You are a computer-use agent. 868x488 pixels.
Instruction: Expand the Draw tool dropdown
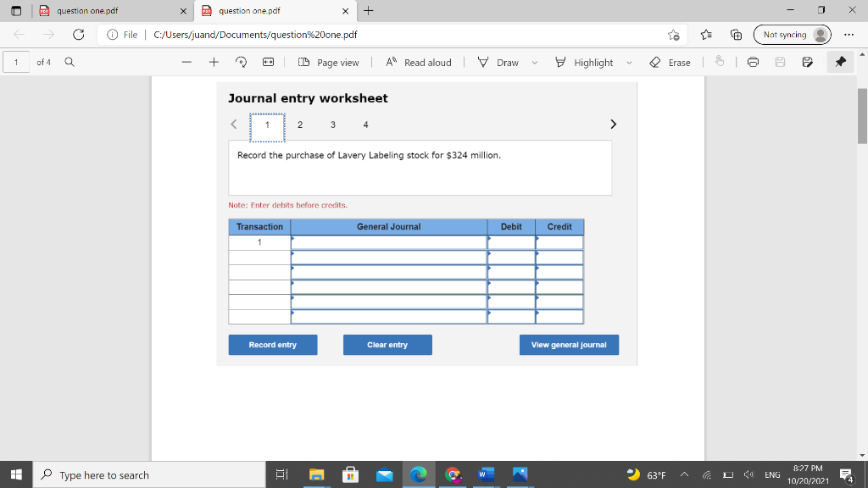[x=534, y=62]
